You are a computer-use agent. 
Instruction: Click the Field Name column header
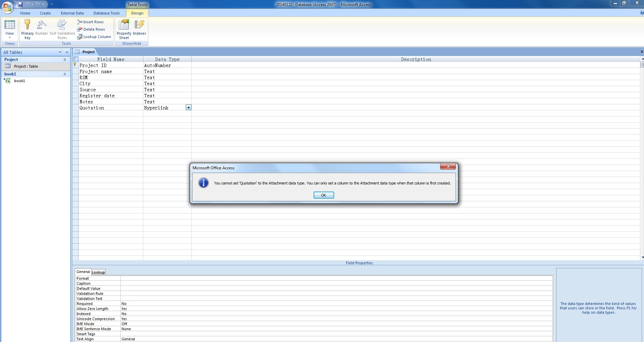point(111,59)
